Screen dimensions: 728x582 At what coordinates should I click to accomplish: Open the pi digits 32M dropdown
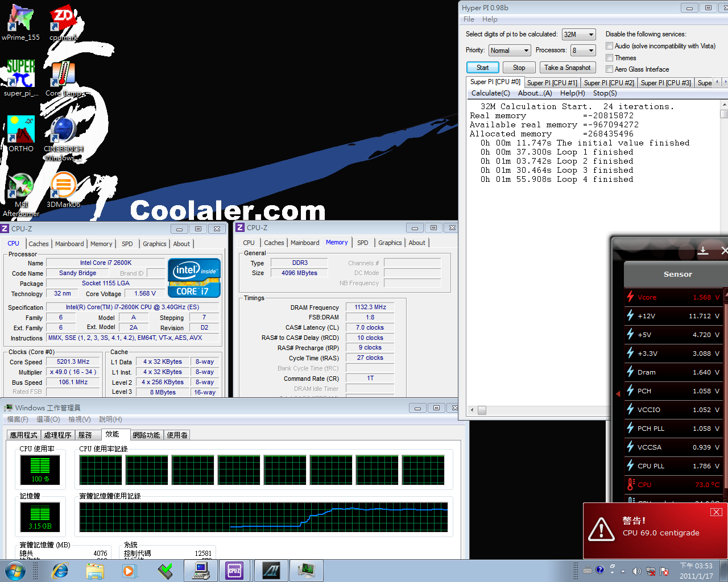(x=579, y=35)
